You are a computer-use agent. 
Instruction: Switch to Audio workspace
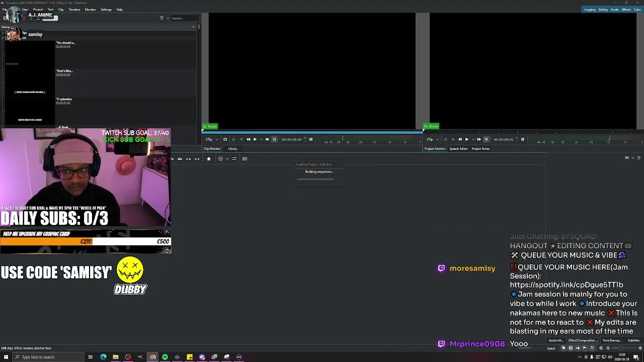[615, 10]
